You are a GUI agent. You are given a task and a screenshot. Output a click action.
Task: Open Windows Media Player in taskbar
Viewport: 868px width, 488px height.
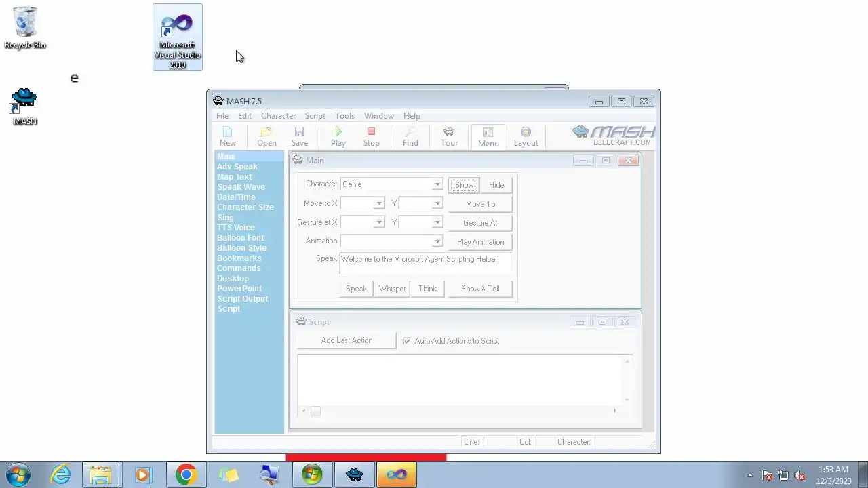(142, 474)
